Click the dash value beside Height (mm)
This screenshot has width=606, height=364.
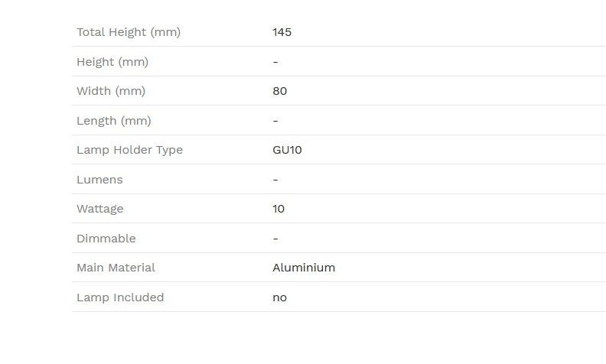pos(275,62)
